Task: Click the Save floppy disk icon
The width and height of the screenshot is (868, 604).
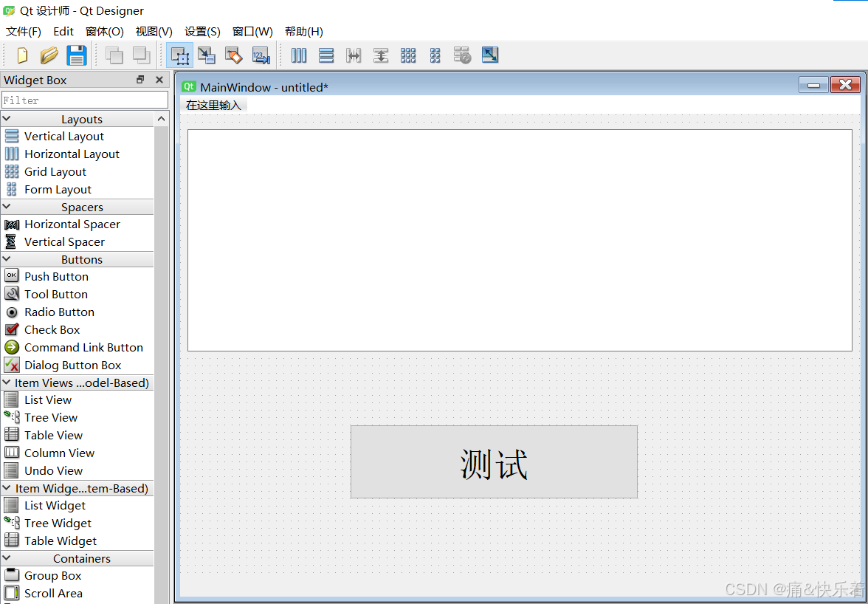Action: pos(77,55)
